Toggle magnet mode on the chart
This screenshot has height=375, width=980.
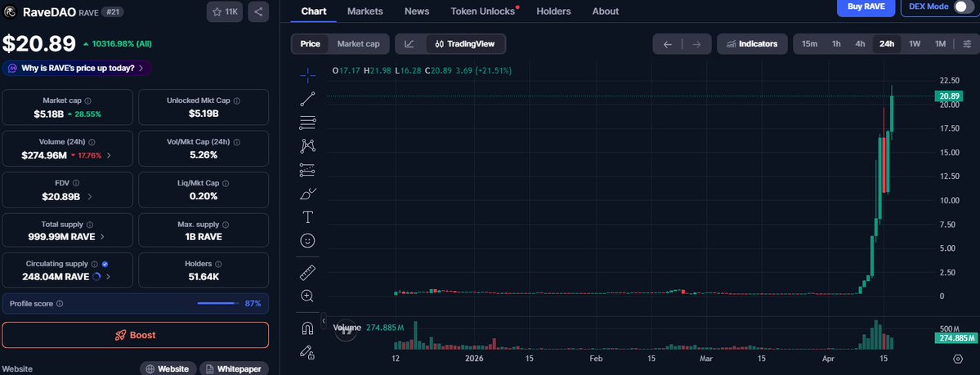coord(307,328)
